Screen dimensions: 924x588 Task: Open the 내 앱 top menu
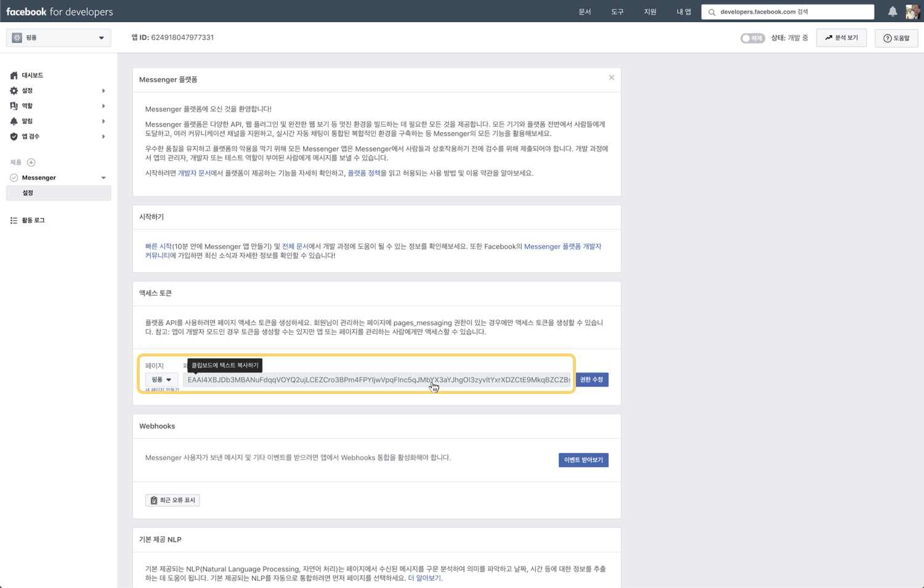click(684, 12)
